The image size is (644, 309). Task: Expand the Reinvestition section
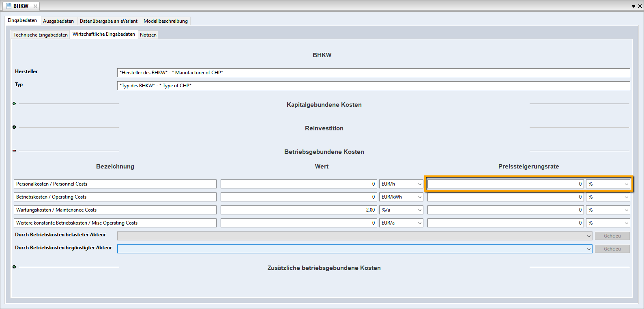(x=14, y=127)
